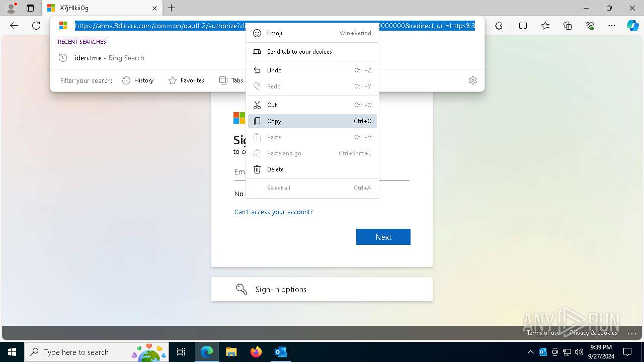Image resolution: width=644 pixels, height=362 pixels.
Task: Open Terms of use link
Action: (543, 333)
